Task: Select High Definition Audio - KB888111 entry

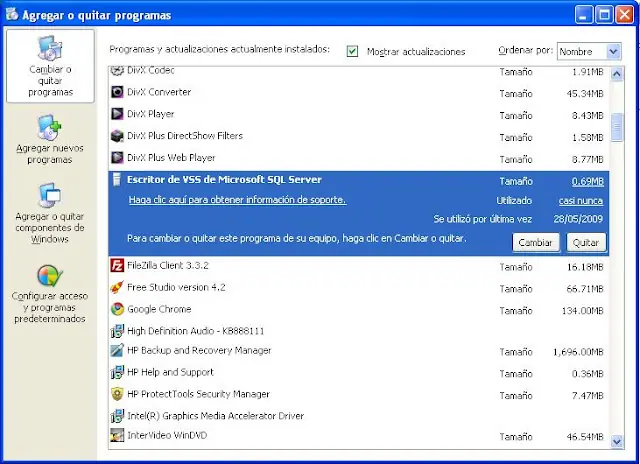Action: [x=359, y=331]
